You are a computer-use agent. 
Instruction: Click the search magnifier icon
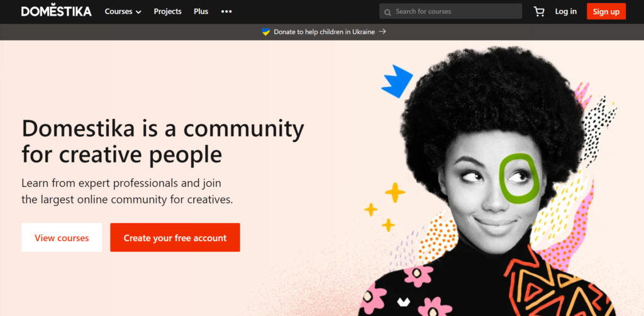(x=388, y=11)
